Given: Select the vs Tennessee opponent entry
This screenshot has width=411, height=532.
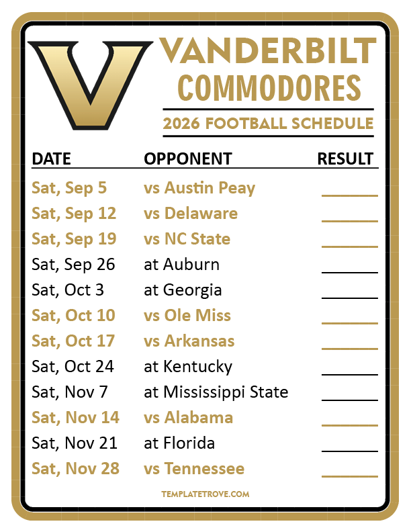Looking at the screenshot, I should coord(193,469).
